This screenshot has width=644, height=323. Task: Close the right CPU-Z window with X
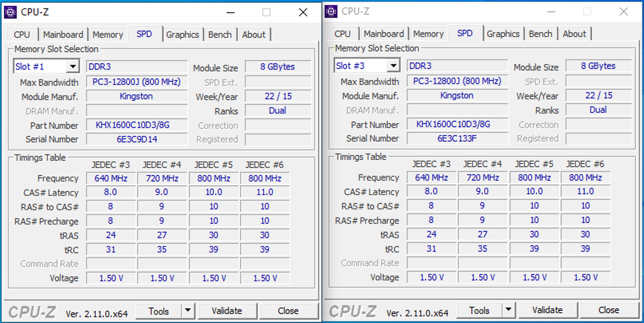[x=623, y=12]
